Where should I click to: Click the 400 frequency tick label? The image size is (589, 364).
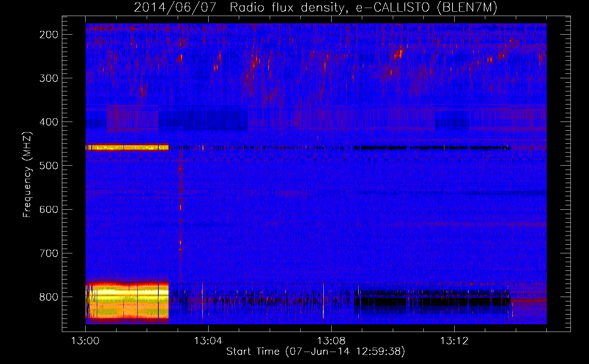coord(49,122)
